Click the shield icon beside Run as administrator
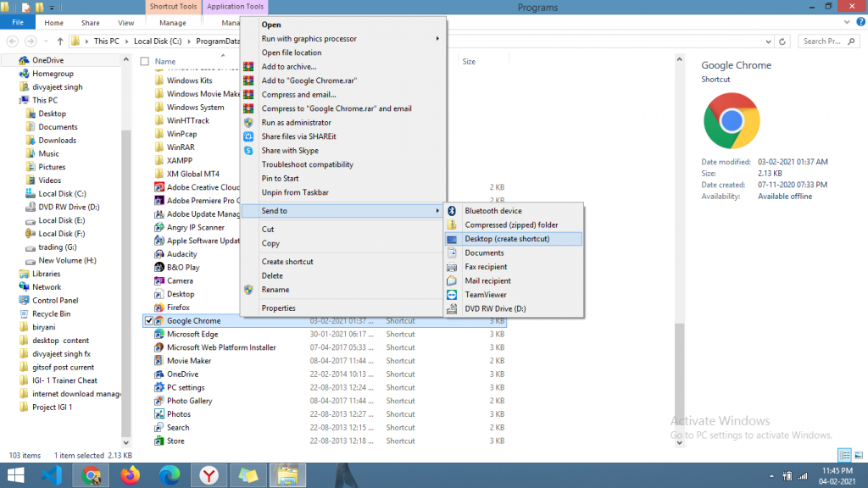Viewport: 868px width, 488px height. (x=248, y=123)
